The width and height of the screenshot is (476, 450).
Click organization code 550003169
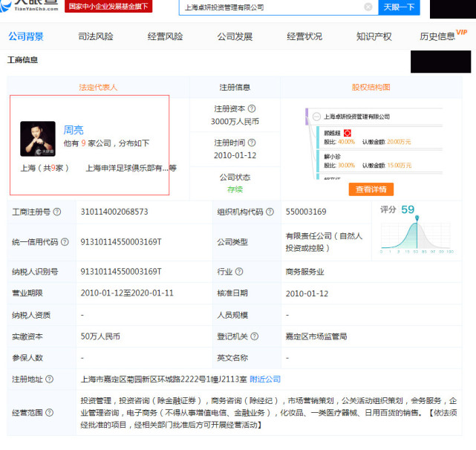[306, 212]
